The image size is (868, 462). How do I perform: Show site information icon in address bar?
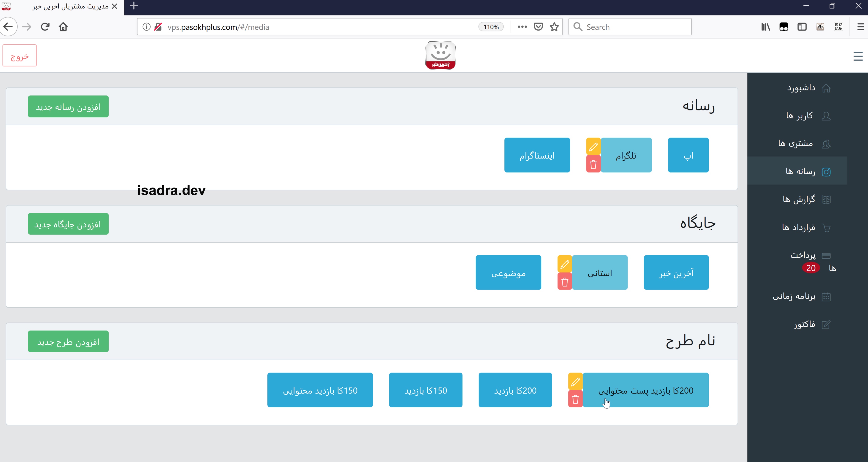[x=146, y=27]
